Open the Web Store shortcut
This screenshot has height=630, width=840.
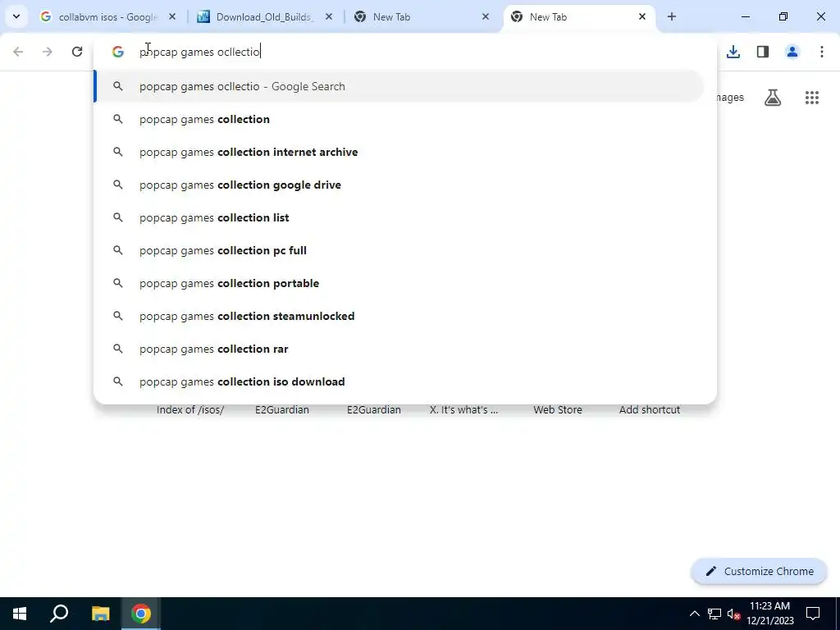point(558,410)
